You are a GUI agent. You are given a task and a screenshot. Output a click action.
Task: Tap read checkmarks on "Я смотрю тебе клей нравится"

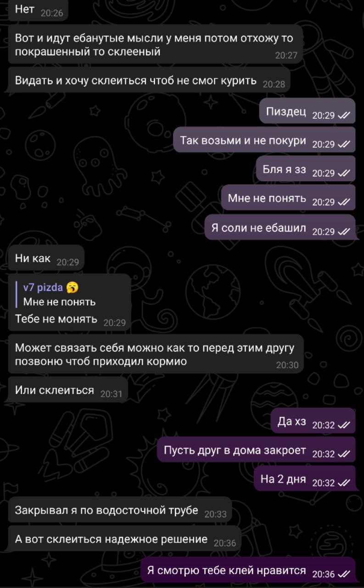(344, 575)
